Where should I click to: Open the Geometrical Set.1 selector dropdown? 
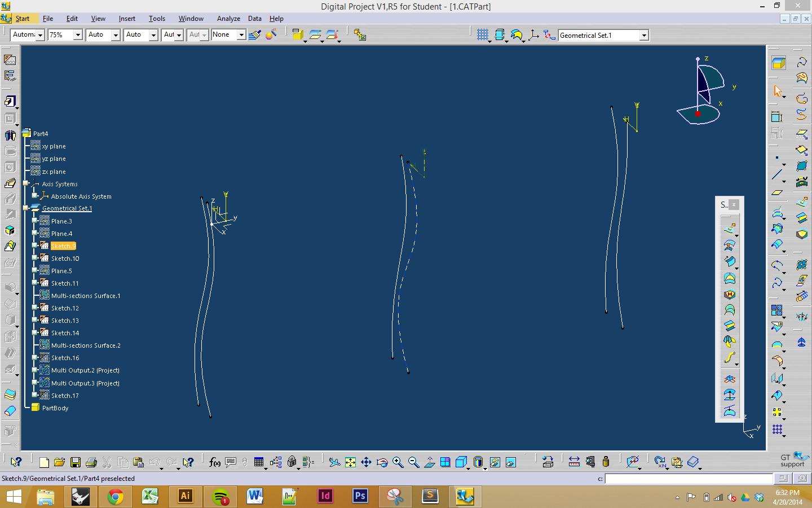pos(644,36)
